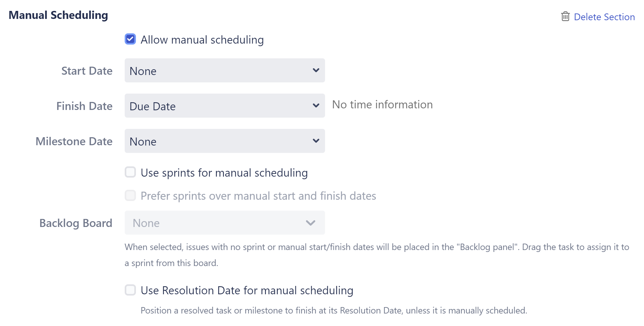Screen dimensions: 644x326
Task: Click the chevron on the Backlog Board selector
Action: tap(310, 222)
